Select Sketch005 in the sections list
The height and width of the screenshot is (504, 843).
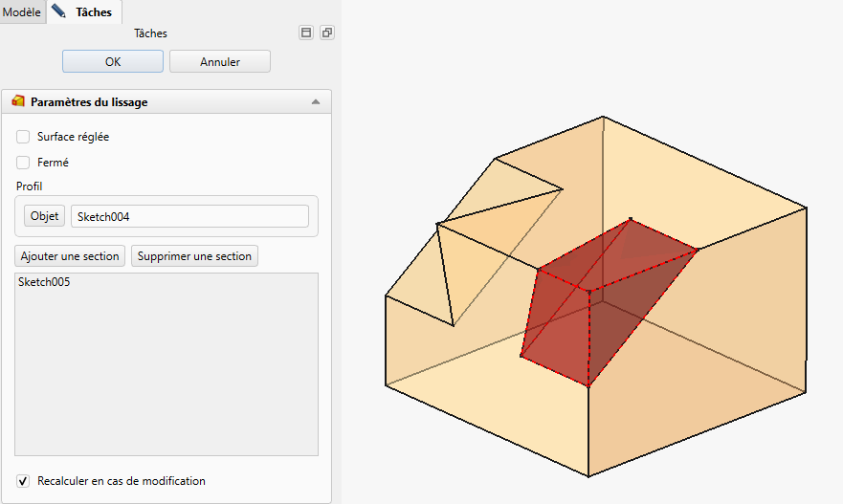pos(44,283)
